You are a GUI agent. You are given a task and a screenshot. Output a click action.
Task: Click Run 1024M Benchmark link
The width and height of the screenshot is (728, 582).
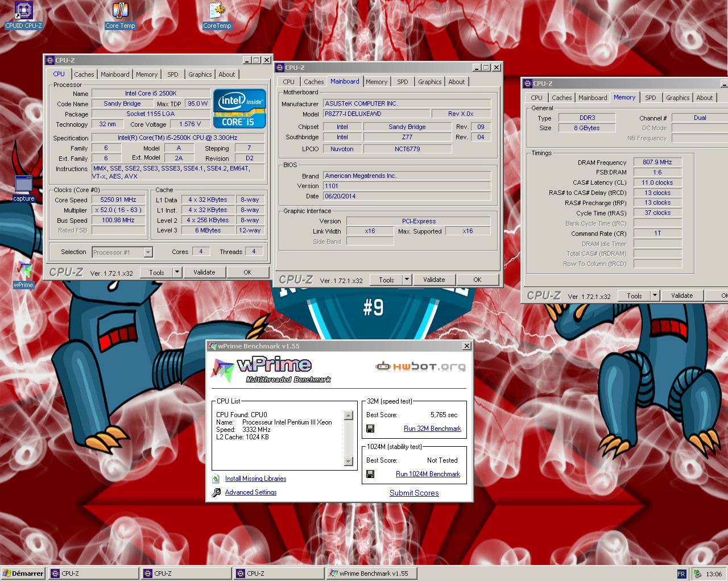[428, 474]
